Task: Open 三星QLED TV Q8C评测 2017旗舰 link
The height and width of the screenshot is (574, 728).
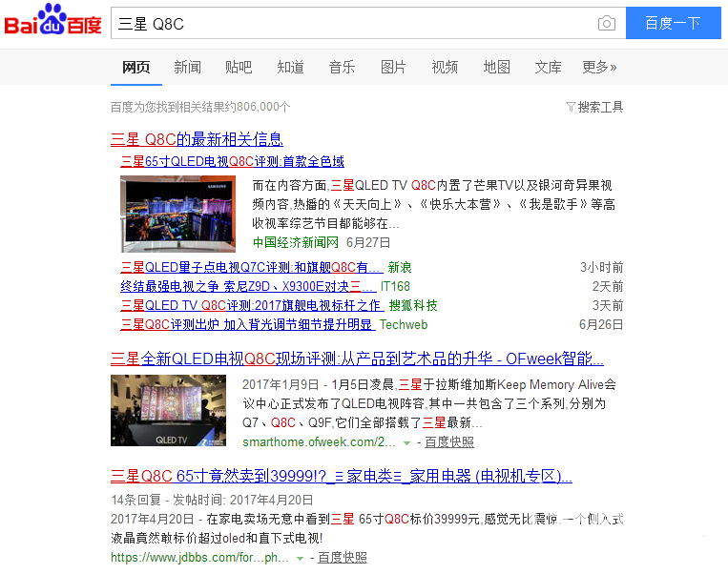Action: pyautogui.click(x=252, y=305)
